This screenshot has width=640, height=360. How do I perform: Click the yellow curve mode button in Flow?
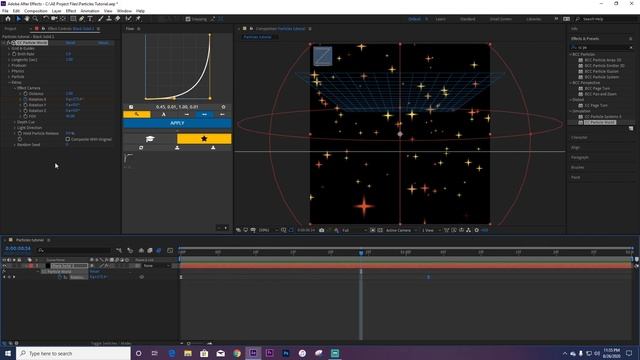(x=137, y=114)
